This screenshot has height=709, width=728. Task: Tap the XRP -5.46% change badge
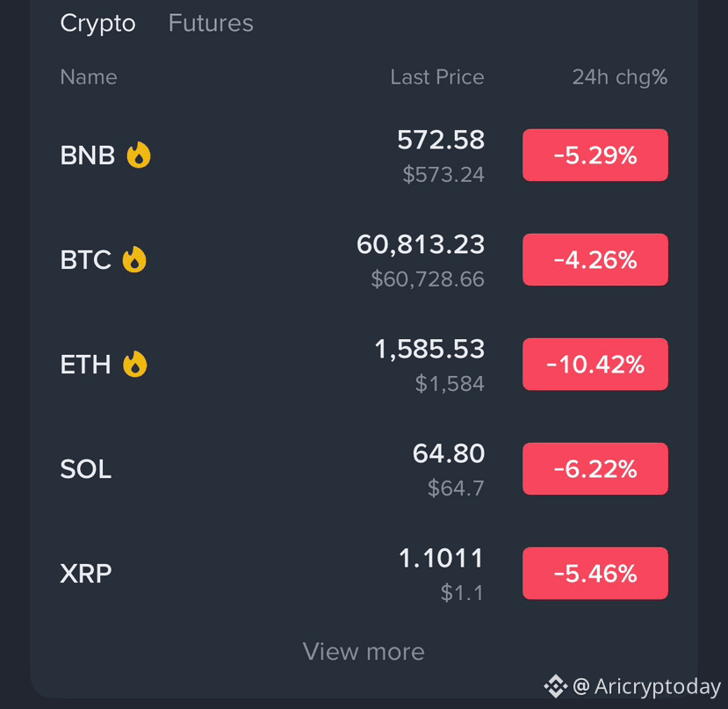595,574
